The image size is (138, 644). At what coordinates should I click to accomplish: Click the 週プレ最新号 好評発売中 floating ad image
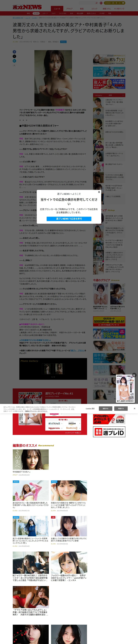(125, 389)
